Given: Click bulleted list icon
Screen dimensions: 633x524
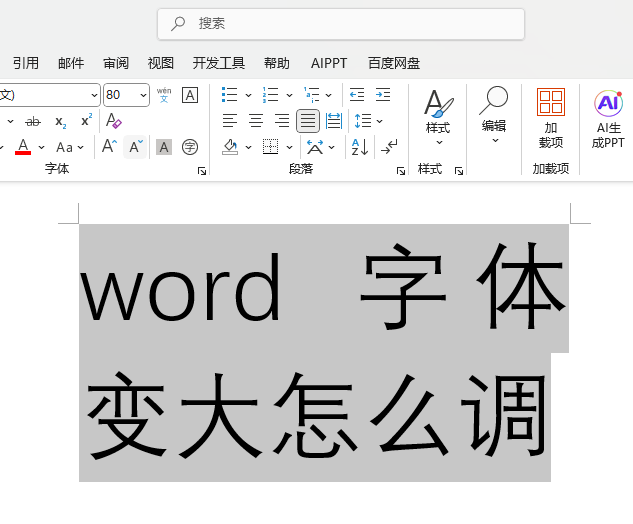Looking at the screenshot, I should coord(230,95).
